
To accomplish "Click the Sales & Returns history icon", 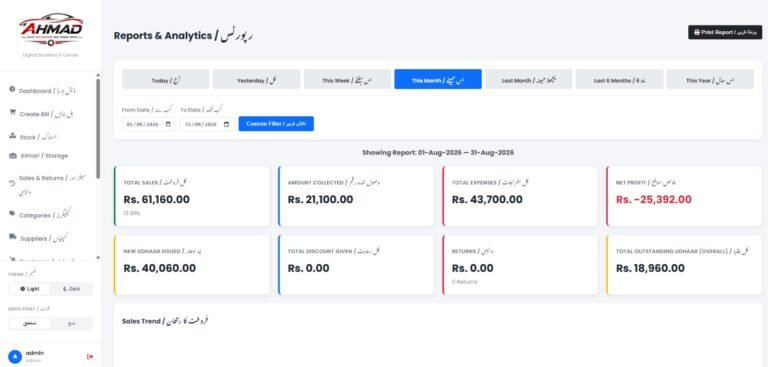I will [x=12, y=183].
